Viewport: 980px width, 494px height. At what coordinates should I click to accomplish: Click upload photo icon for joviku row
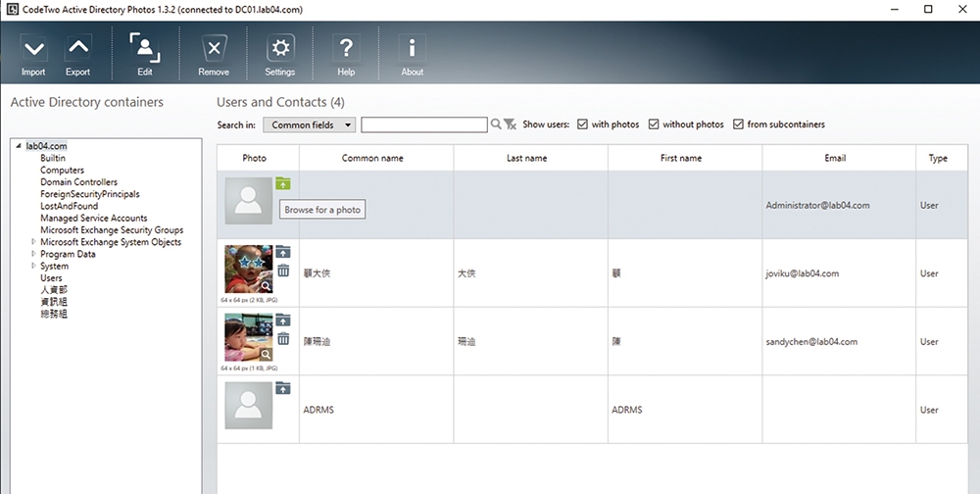point(283,251)
